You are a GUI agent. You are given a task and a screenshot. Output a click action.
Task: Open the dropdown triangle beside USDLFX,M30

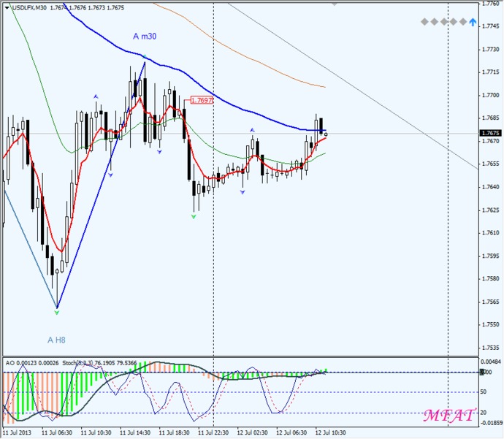(7, 8)
